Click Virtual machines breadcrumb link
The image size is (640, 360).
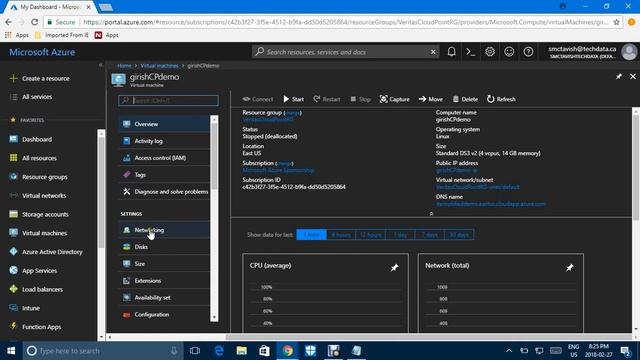(159, 66)
